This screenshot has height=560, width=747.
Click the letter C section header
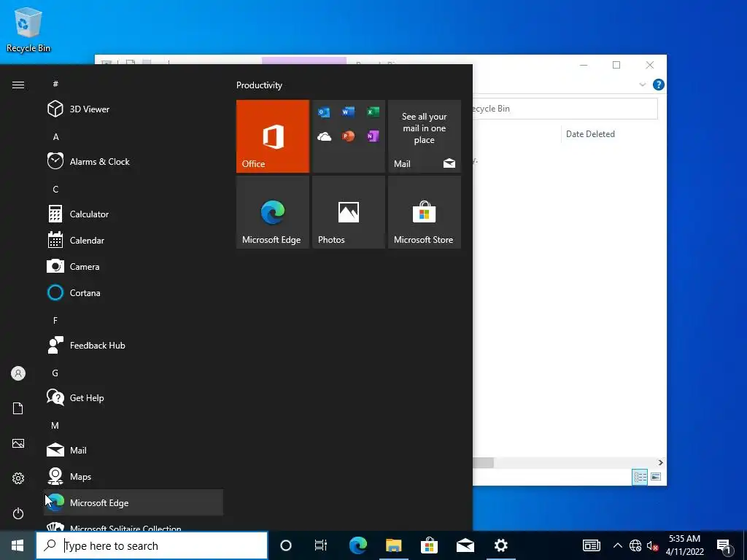[x=55, y=189]
